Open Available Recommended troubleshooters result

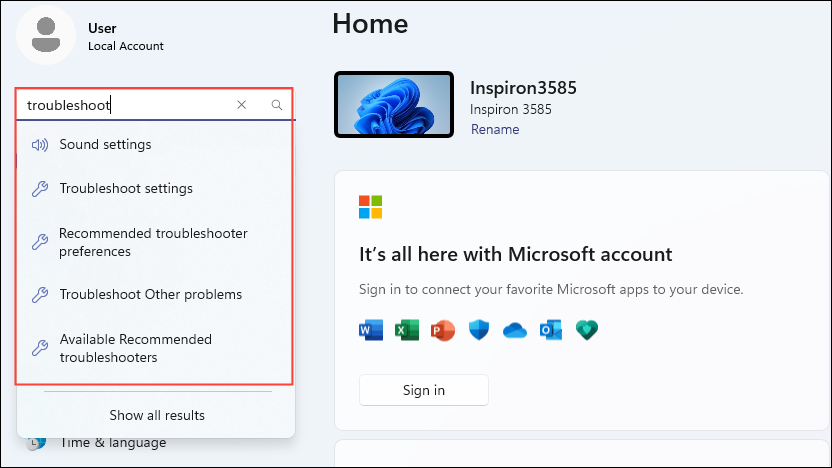coord(155,348)
